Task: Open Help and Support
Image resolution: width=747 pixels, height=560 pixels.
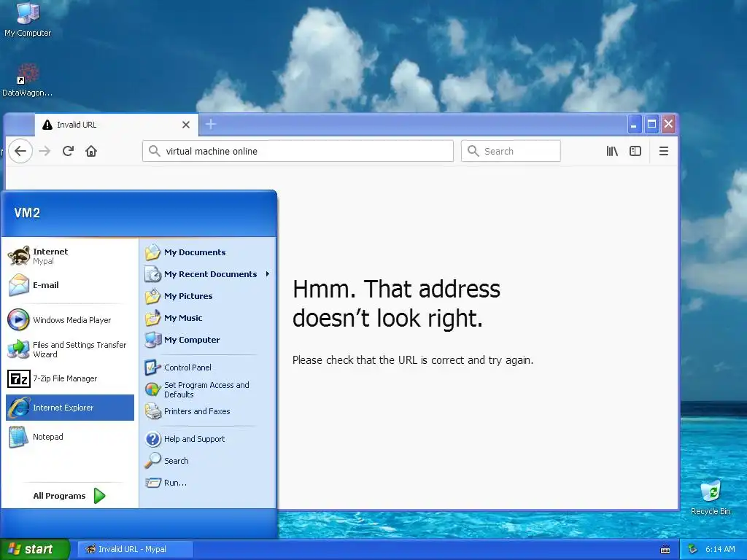Action: [207, 439]
